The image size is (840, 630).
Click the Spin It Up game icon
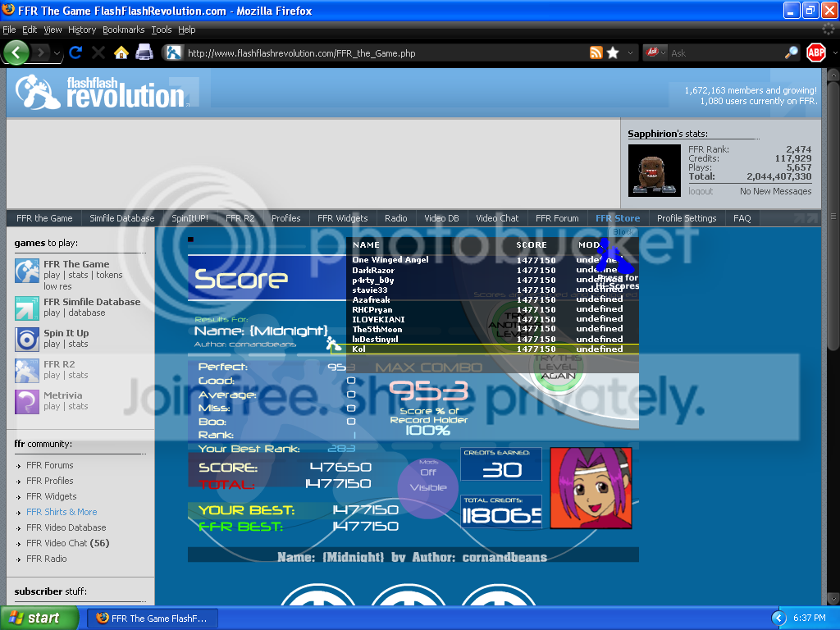point(27,339)
